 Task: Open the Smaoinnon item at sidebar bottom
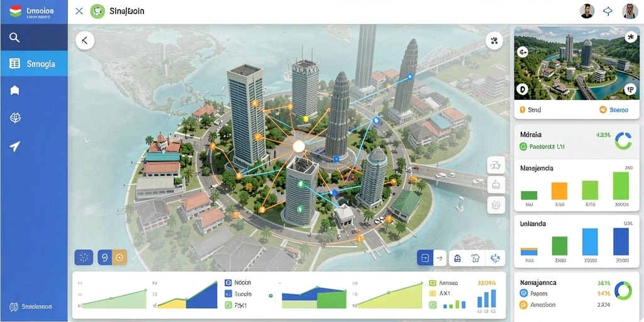click(31, 306)
